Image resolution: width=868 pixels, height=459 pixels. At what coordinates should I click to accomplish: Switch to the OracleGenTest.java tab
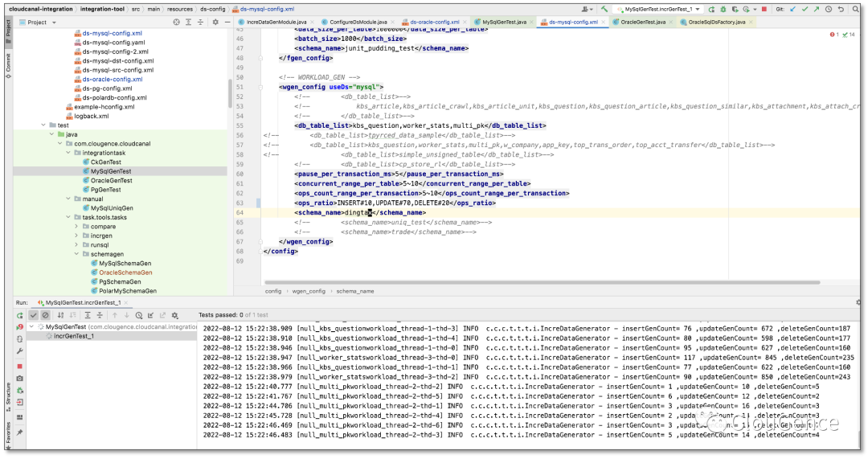642,22
